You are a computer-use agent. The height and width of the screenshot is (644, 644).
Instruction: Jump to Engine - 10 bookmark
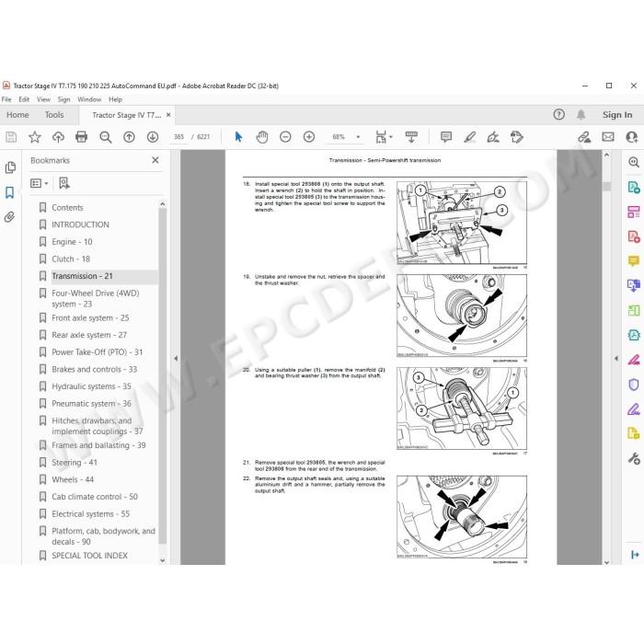point(72,242)
